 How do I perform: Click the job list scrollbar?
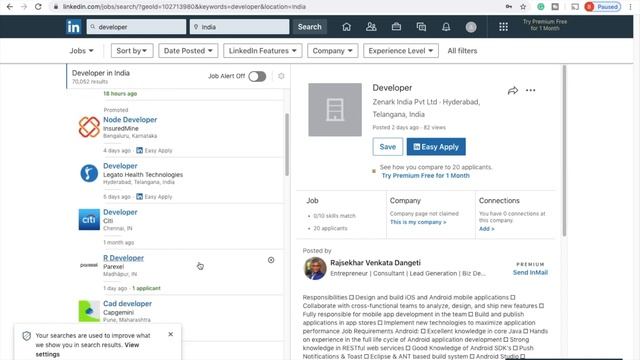(x=287, y=144)
